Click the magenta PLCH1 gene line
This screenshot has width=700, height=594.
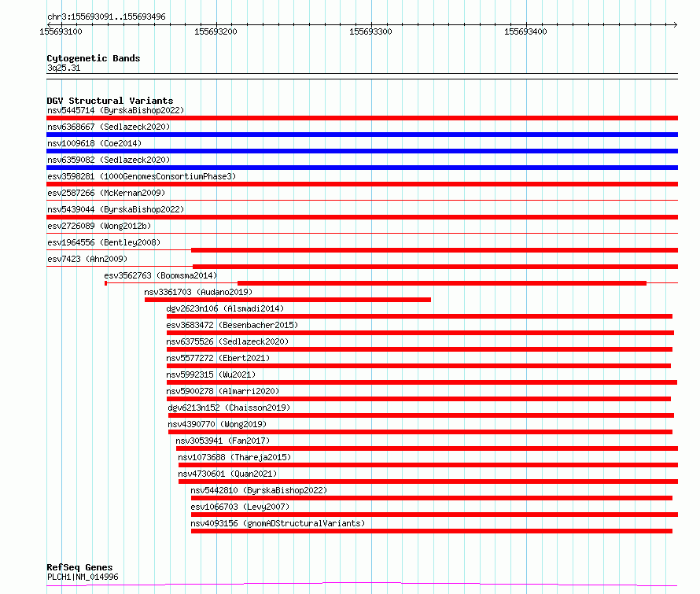point(362,585)
